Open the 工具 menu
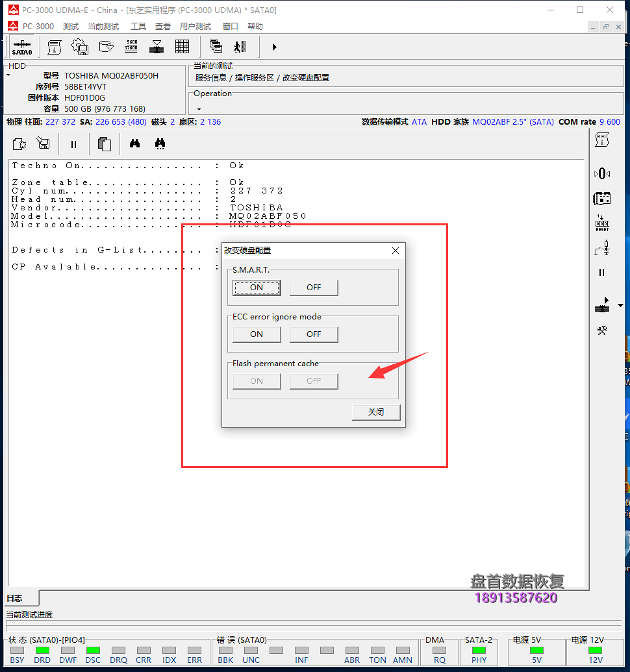Viewport: 630px width, 672px height. [138, 27]
